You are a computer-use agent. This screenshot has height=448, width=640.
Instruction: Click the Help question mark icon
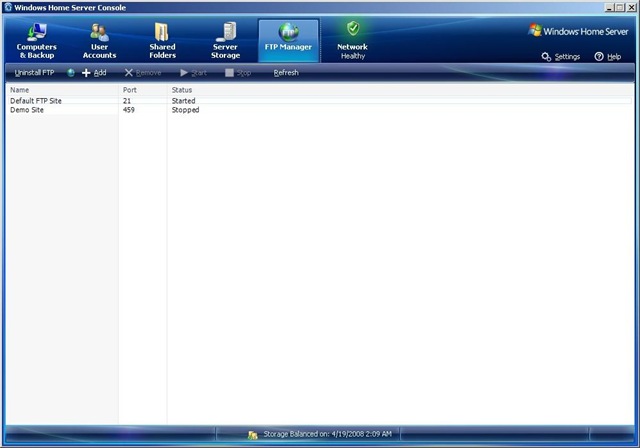pyautogui.click(x=599, y=57)
